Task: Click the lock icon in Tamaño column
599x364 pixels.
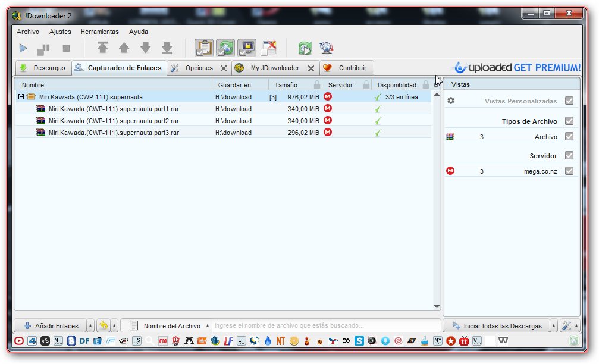Action: pos(317,84)
